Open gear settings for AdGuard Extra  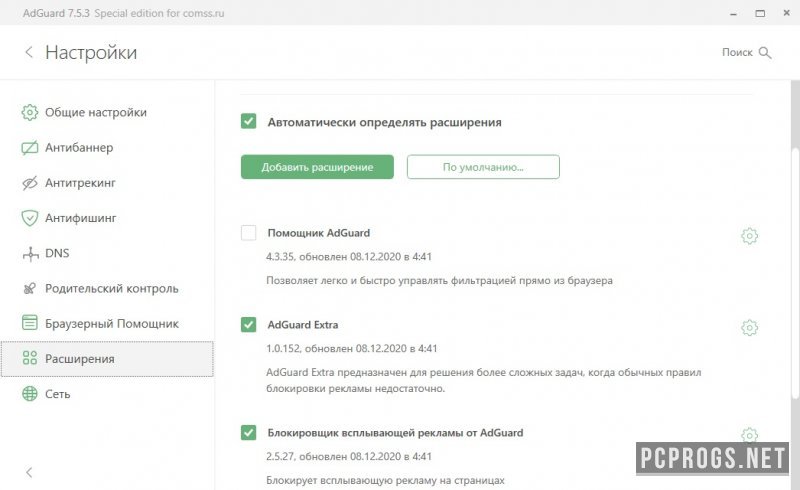[x=749, y=328]
